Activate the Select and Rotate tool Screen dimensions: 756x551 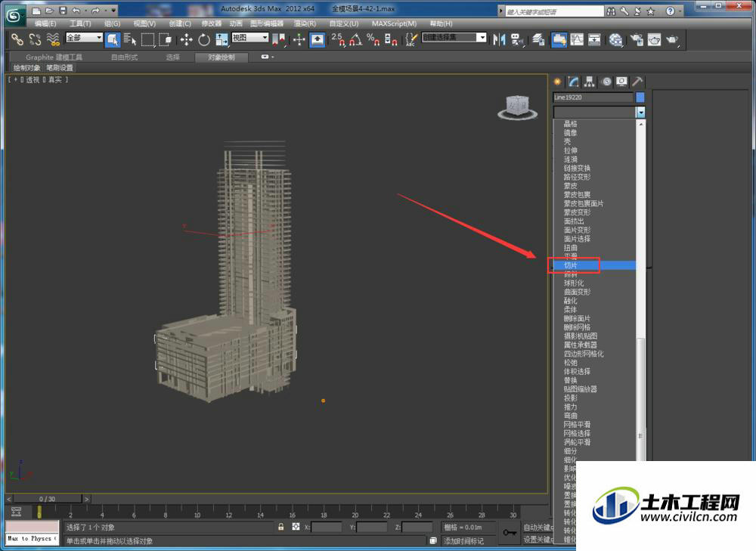coord(204,39)
